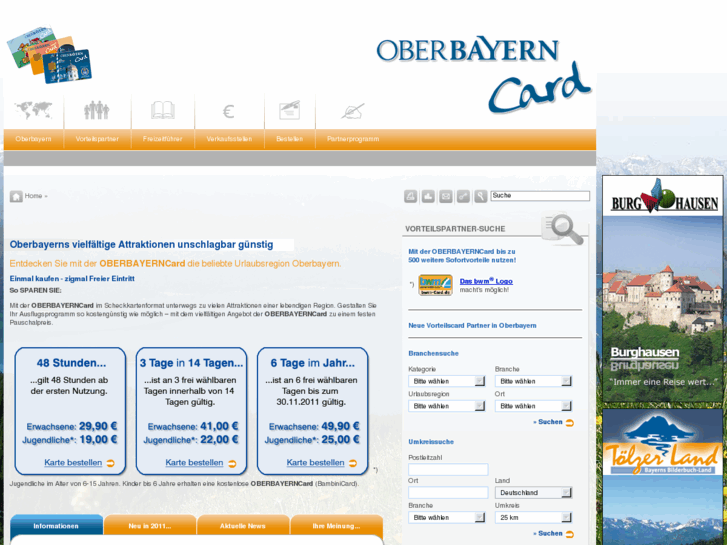Image resolution: width=727 pixels, height=545 pixels.
Task: Click the euro sign icon above Verkaufsstellen
Action: click(x=229, y=111)
